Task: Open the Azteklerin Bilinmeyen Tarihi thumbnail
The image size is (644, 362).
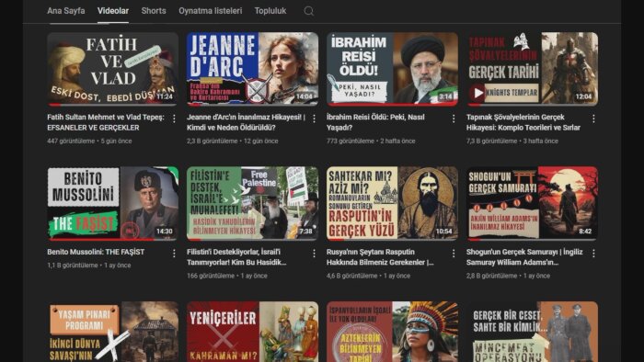Action: click(392, 332)
